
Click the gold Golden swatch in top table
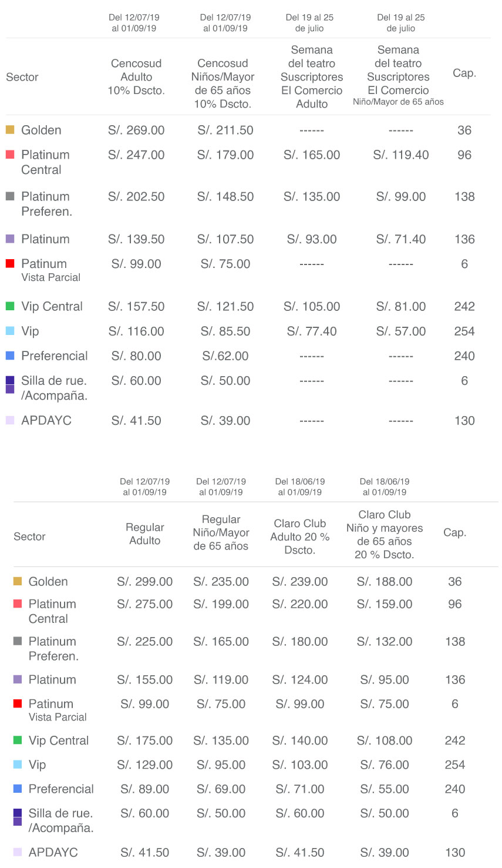pos(10,130)
